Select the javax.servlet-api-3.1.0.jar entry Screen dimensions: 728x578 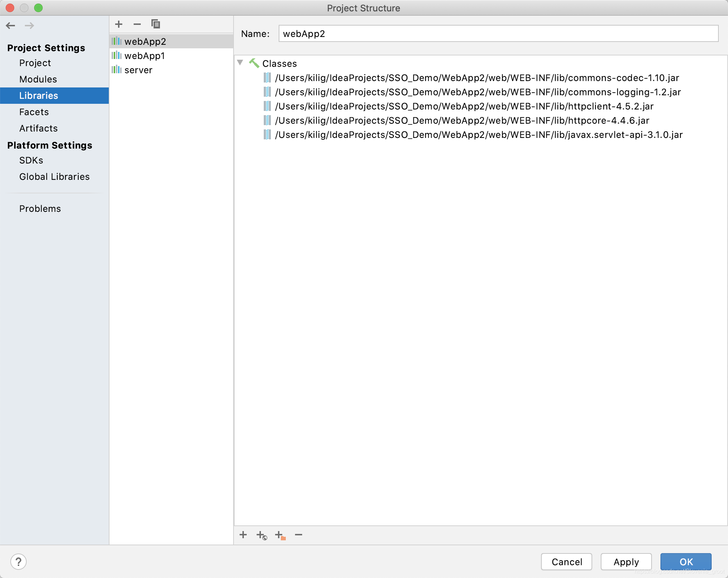(x=478, y=135)
